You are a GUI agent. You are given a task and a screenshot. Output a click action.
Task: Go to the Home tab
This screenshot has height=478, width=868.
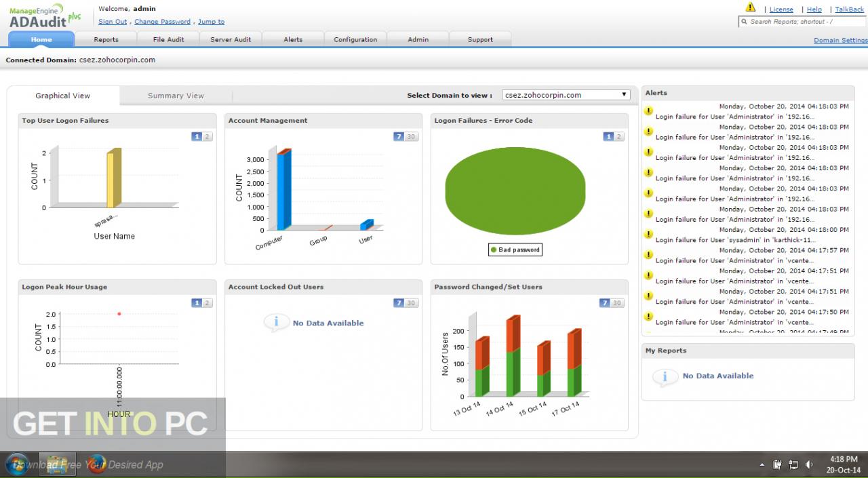[x=41, y=39]
